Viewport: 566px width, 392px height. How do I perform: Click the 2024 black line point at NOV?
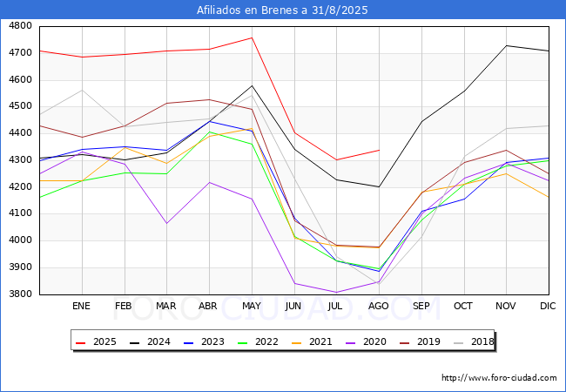pos(506,45)
